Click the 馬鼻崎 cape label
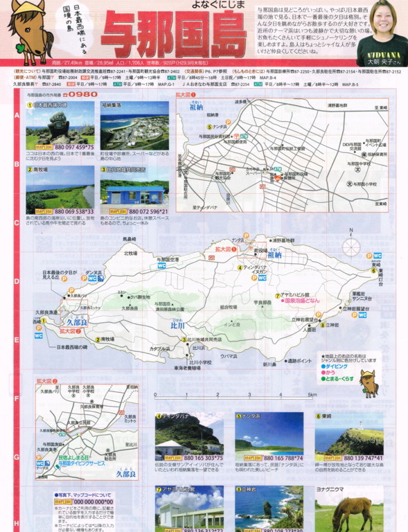This screenshot has width=408, height=532. pos(130,239)
